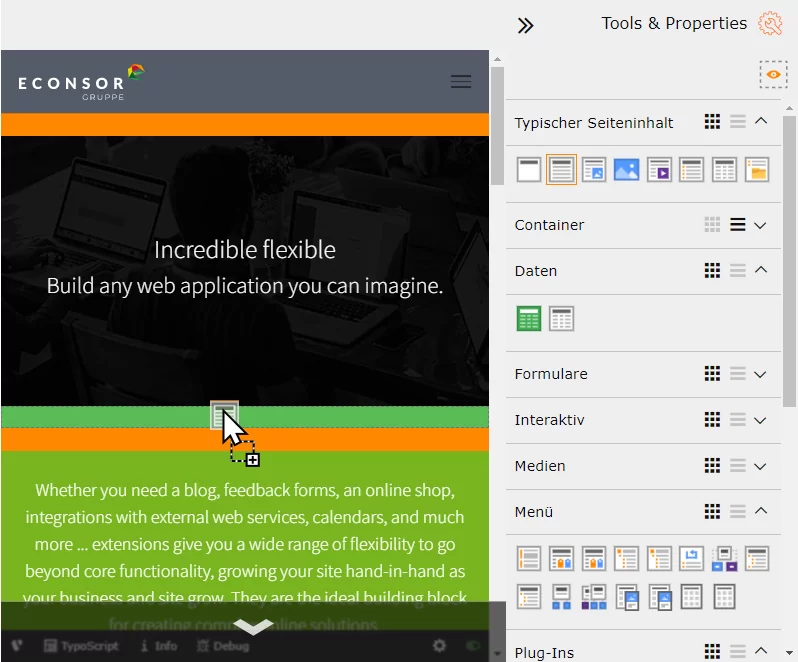Screen dimensions: 798x662
Task: Collapse the Daten section chevron
Action: [761, 270]
